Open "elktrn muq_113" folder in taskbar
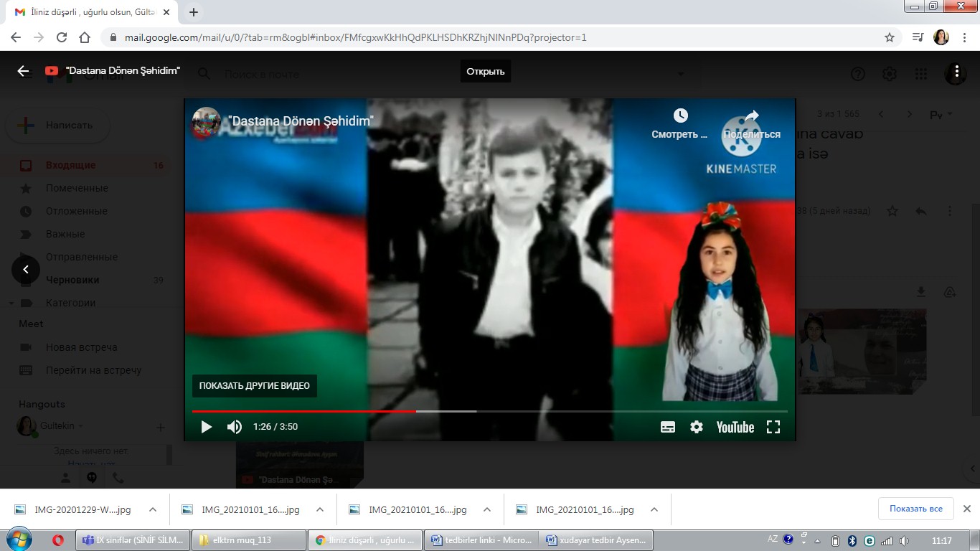 pos(248,540)
